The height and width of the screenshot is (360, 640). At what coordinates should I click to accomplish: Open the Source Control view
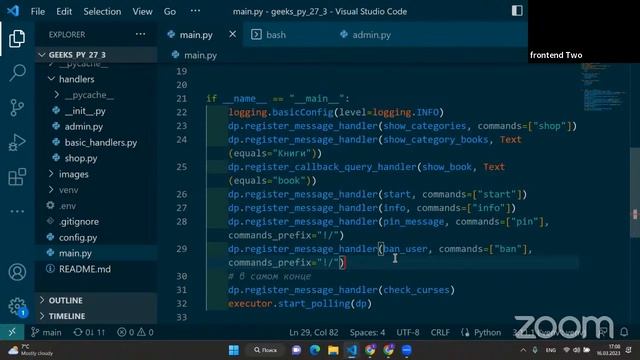click(x=17, y=108)
